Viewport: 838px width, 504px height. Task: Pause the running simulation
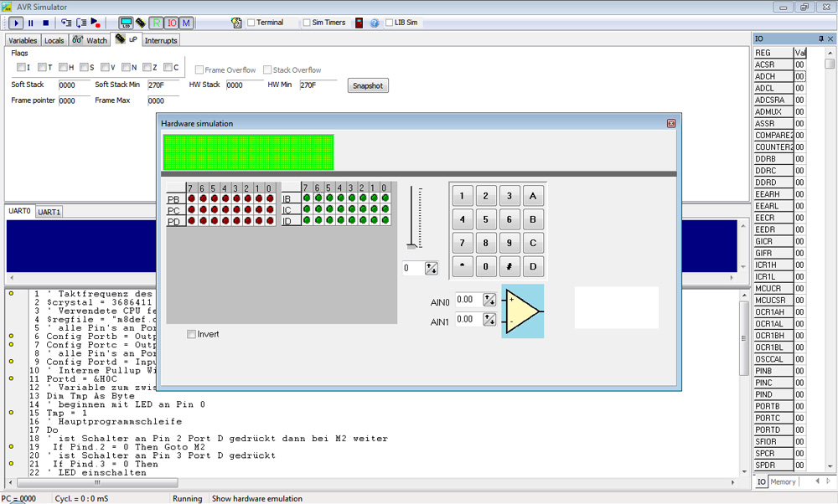(31, 23)
